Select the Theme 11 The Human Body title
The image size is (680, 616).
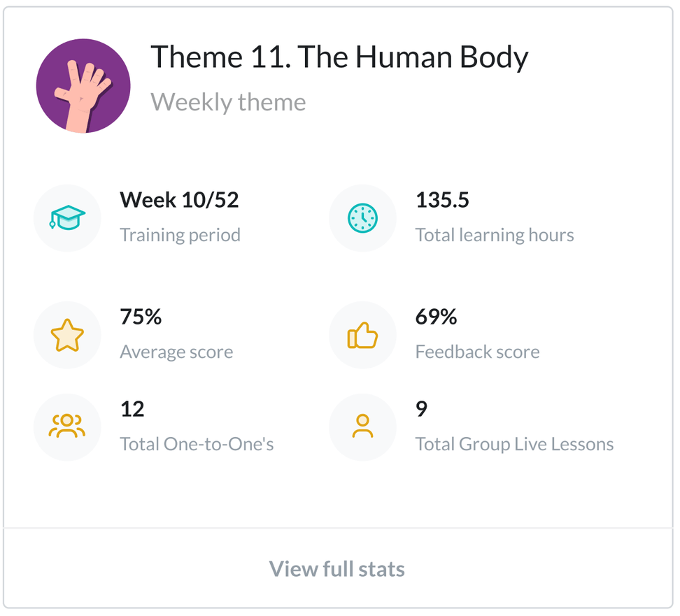pyautogui.click(x=339, y=57)
